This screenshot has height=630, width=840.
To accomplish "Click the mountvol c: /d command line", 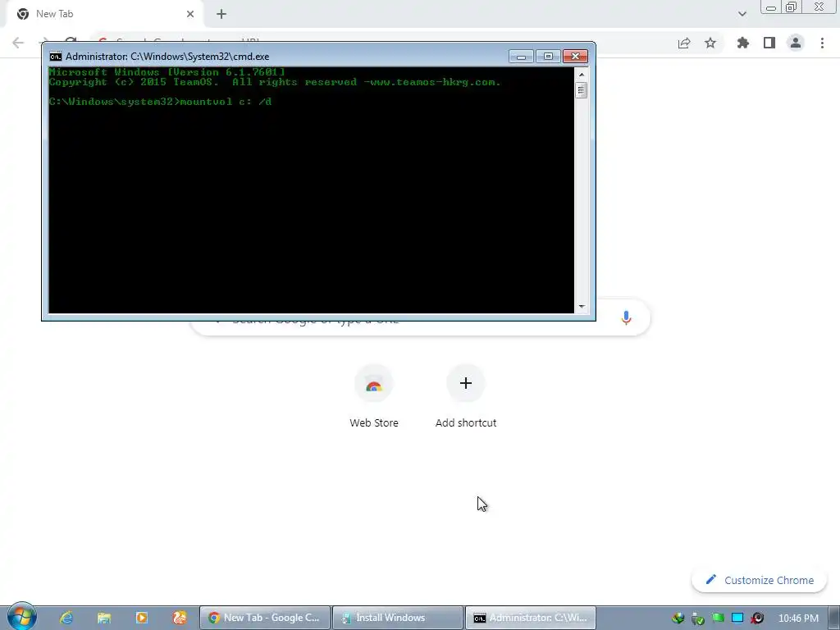I will tap(160, 101).
